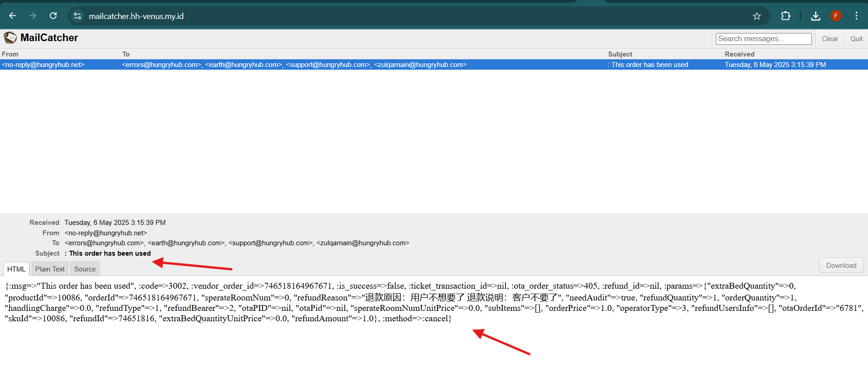Select the HTML tab
The height and width of the screenshot is (381, 868).
(x=16, y=269)
